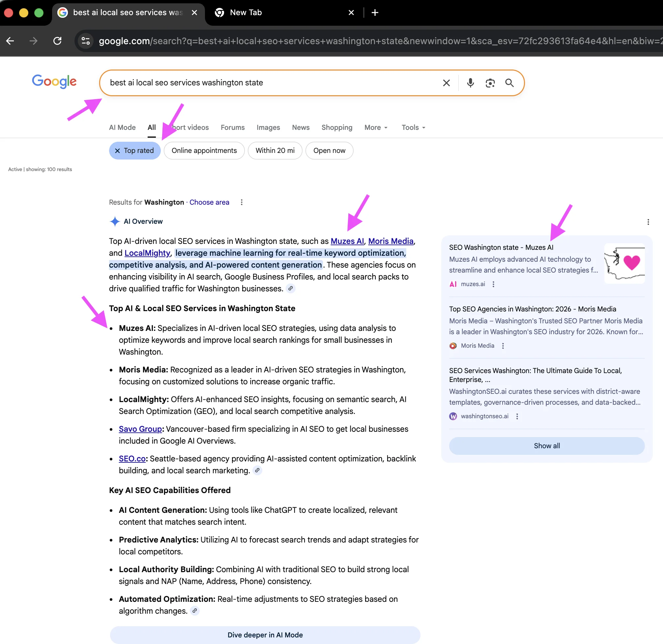Switch to the Images results tab
Image resolution: width=663 pixels, height=644 pixels.
tap(268, 128)
